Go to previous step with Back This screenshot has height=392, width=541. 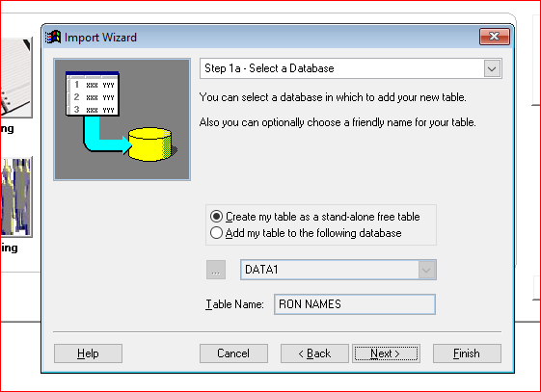[x=314, y=353]
